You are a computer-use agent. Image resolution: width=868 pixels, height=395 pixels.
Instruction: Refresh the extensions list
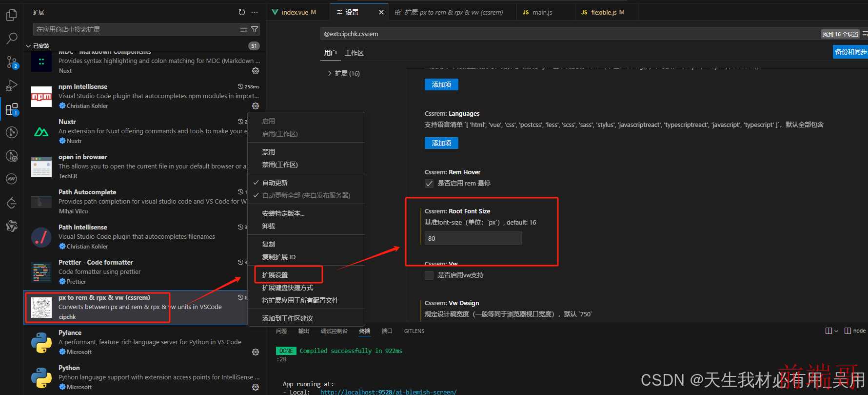click(242, 12)
